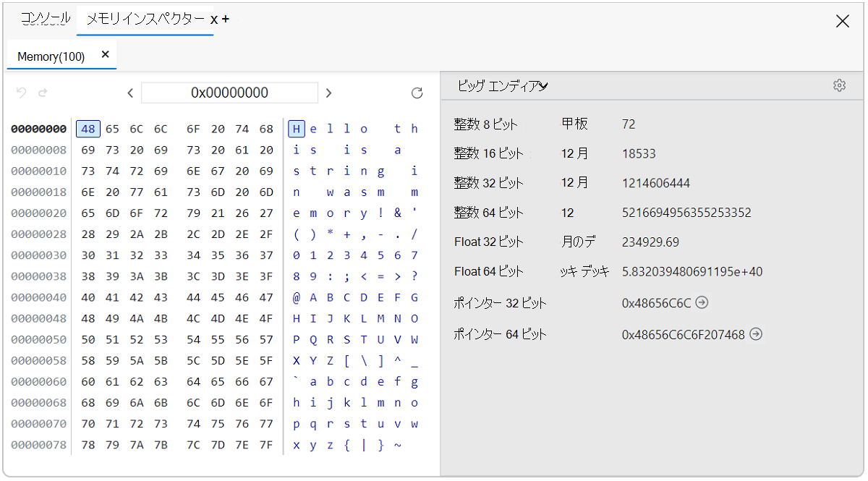Open value type settings with the gear icon
Viewport: 868px width, 481px height.
[x=839, y=85]
